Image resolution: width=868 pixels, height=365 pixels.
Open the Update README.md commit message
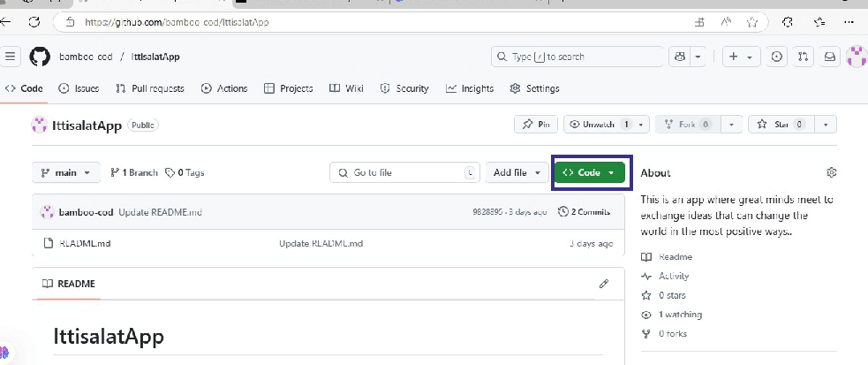point(160,212)
